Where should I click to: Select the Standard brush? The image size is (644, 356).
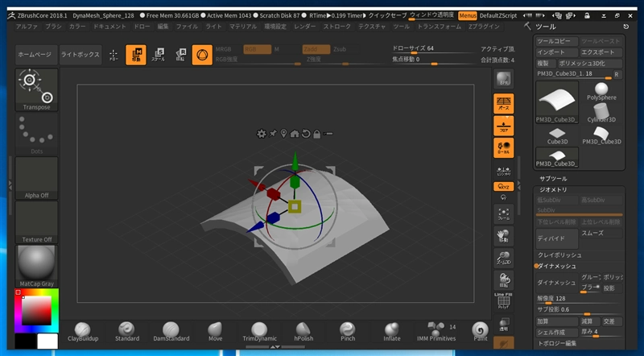pyautogui.click(x=127, y=332)
